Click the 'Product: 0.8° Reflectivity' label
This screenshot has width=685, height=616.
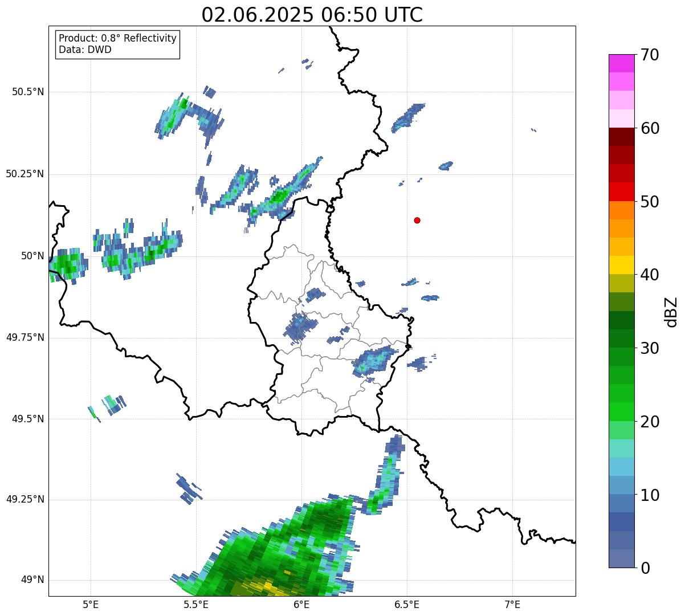118,38
